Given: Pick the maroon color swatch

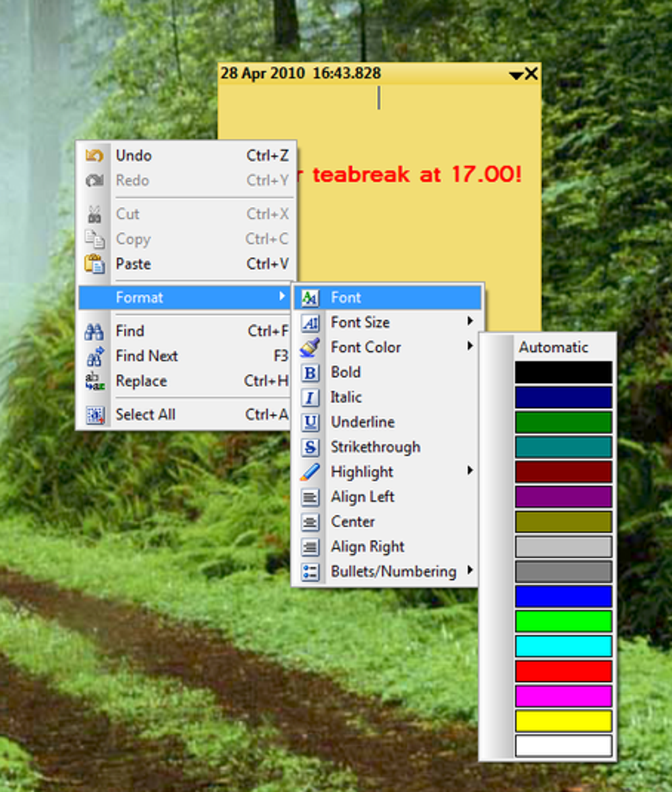Looking at the screenshot, I should 563,472.
